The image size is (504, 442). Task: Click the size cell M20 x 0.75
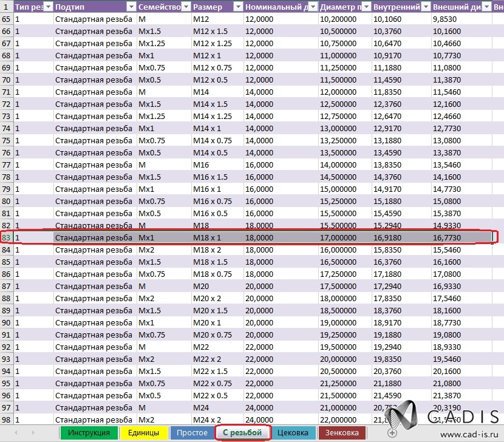pyautogui.click(x=217, y=335)
